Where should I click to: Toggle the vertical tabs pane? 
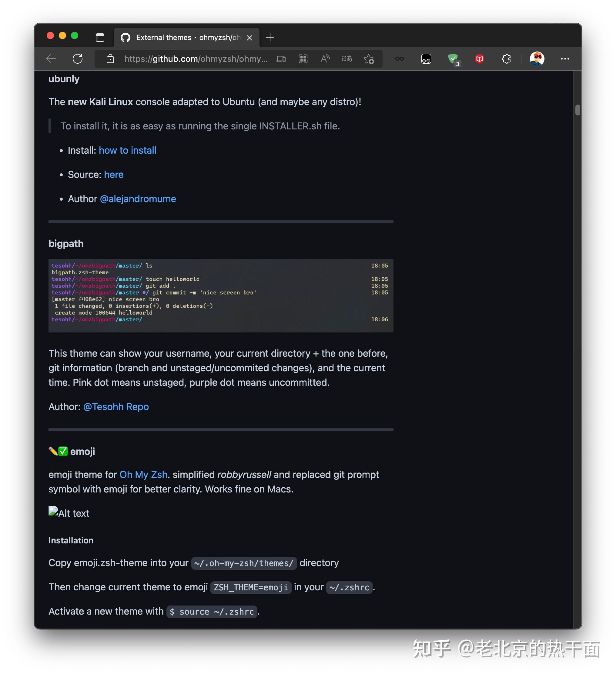pyautogui.click(x=99, y=38)
